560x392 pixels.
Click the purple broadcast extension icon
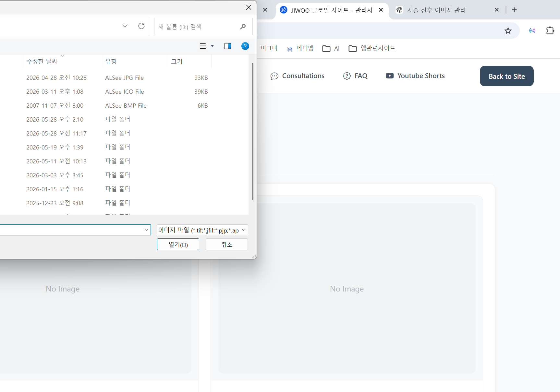(532, 31)
